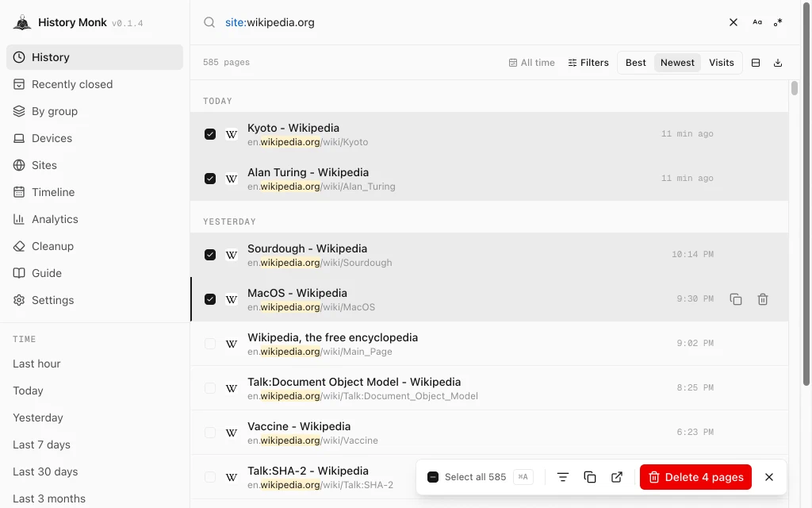Click the Wikipedia favicon on the Sourdough row
Viewport: 812px width, 508px height.
(232, 255)
